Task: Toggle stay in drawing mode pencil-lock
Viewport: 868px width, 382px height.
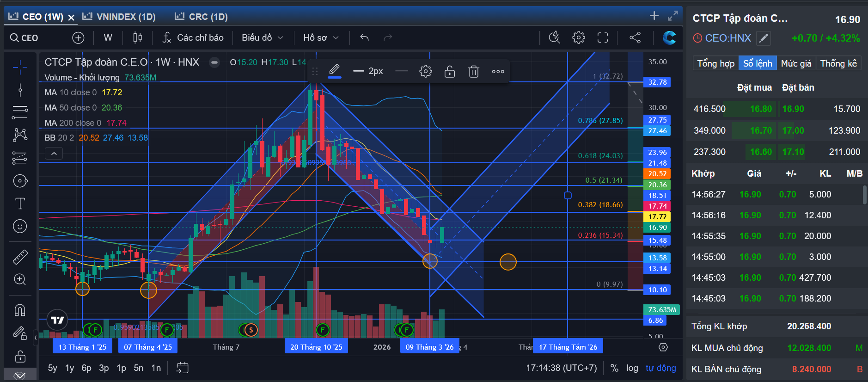Action: point(20,333)
